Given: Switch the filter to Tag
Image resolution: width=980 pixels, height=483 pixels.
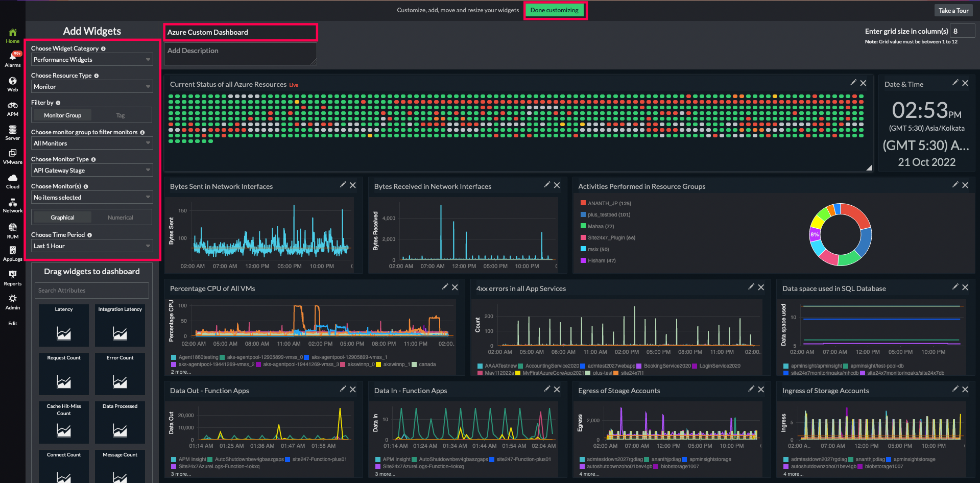Looking at the screenshot, I should (x=121, y=115).
